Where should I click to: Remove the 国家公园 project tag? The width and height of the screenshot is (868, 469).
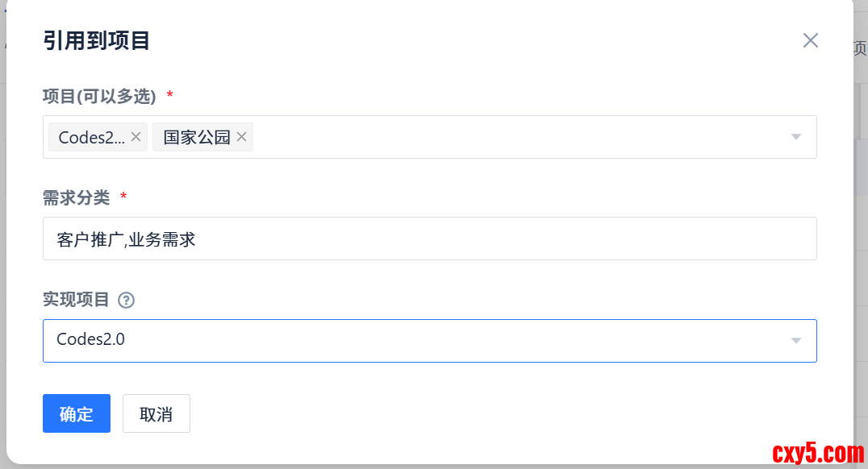(241, 137)
